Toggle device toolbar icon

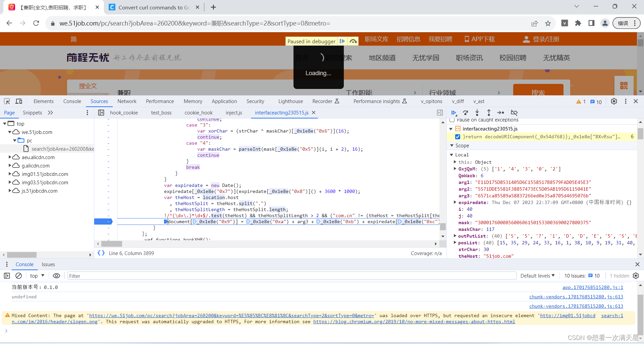click(19, 101)
